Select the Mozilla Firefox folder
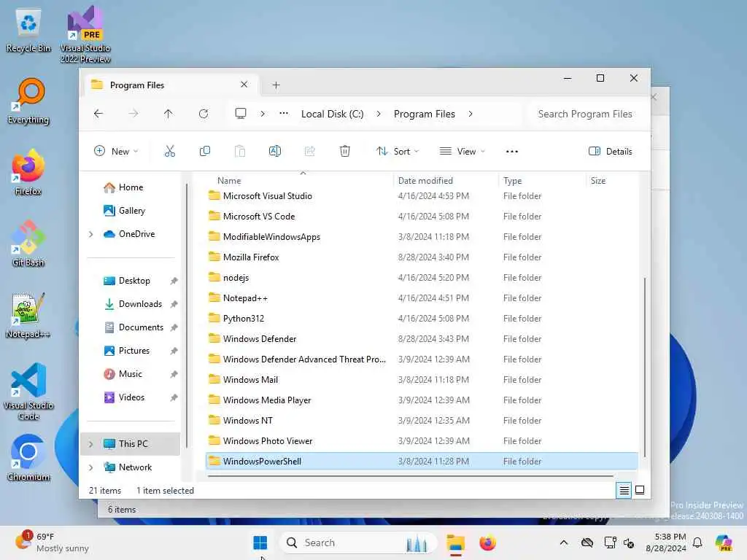 click(x=422, y=257)
